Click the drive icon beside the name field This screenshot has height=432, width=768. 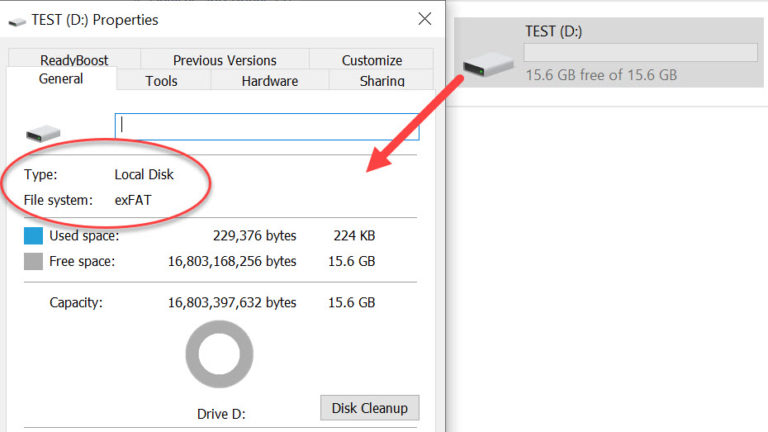click(x=42, y=131)
